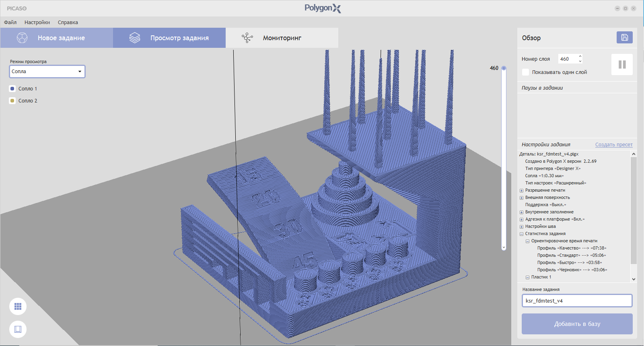Select row Поддержка «Выкл.»
The height and width of the screenshot is (346, 644).
pyautogui.click(x=545, y=205)
